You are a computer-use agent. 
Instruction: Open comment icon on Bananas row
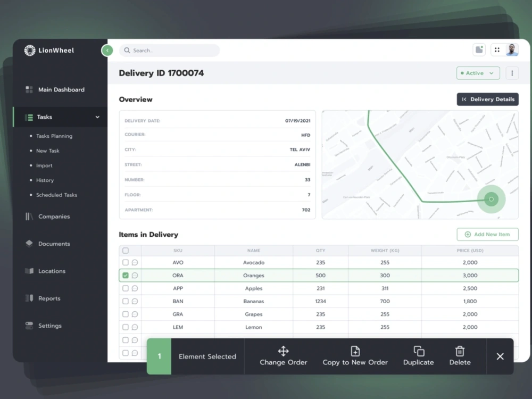[x=135, y=301]
